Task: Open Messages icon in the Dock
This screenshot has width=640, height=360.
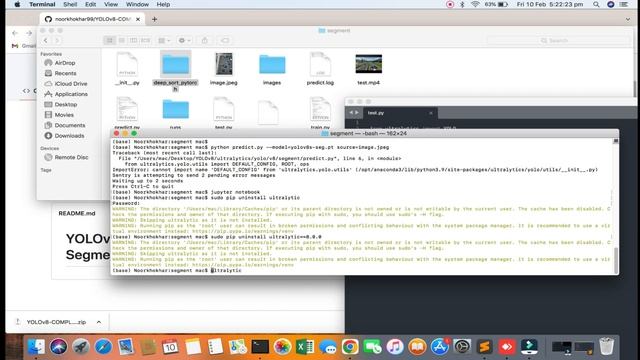Action: point(327,347)
